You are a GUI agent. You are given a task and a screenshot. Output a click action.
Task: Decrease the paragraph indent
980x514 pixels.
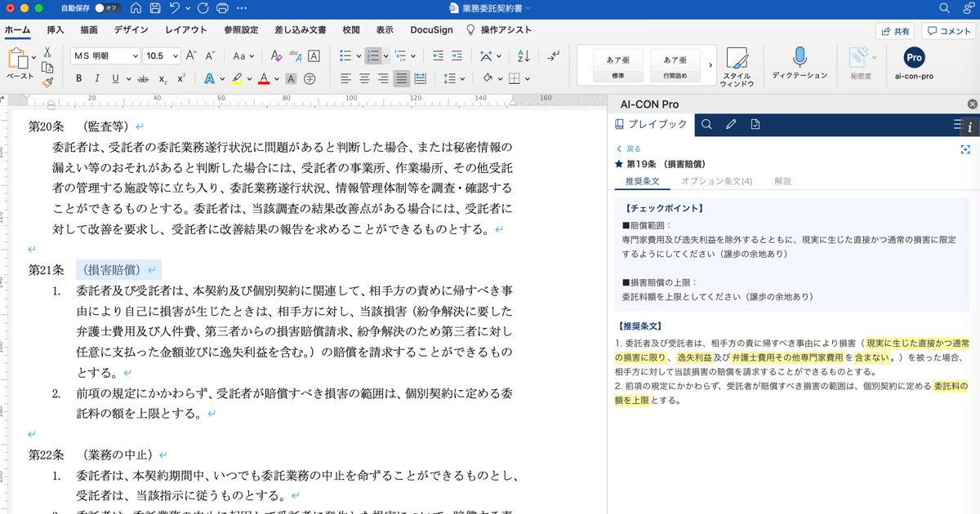[438, 56]
